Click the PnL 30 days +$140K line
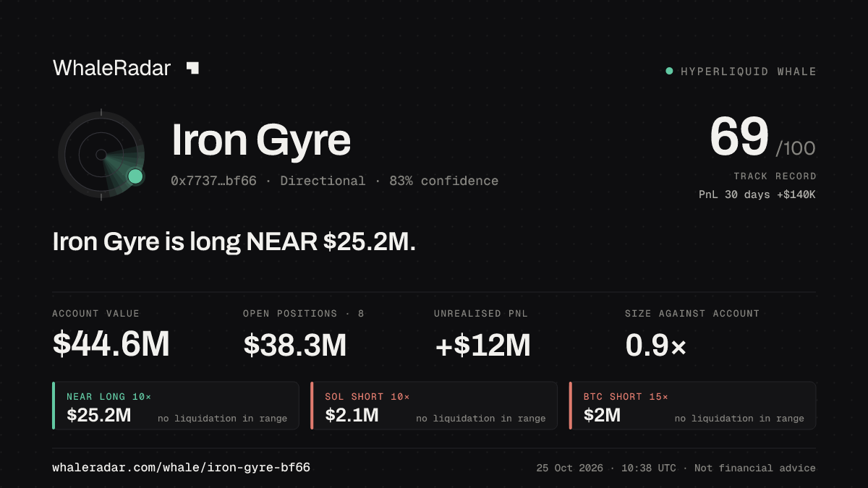Screen dimensions: 868x488 click(757, 194)
